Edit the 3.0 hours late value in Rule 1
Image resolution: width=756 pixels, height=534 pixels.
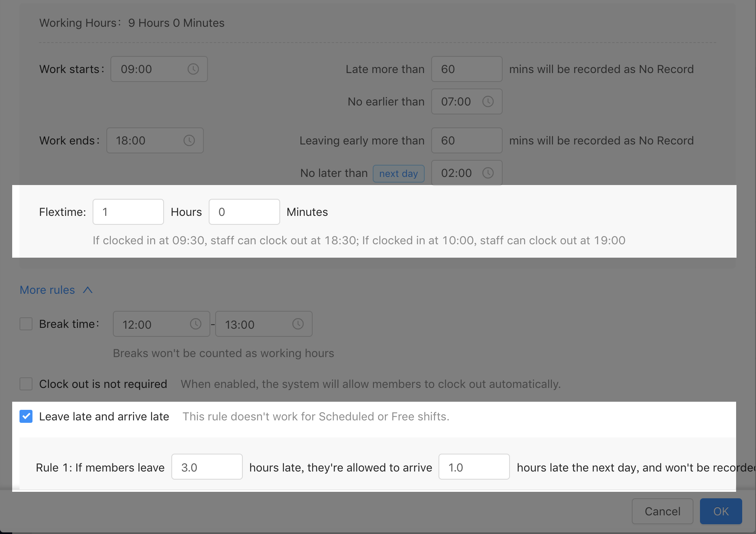[x=207, y=467]
